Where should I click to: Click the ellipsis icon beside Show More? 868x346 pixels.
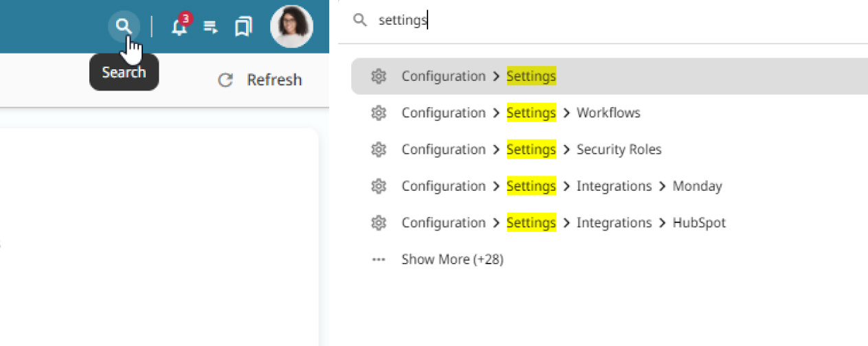pos(378,259)
